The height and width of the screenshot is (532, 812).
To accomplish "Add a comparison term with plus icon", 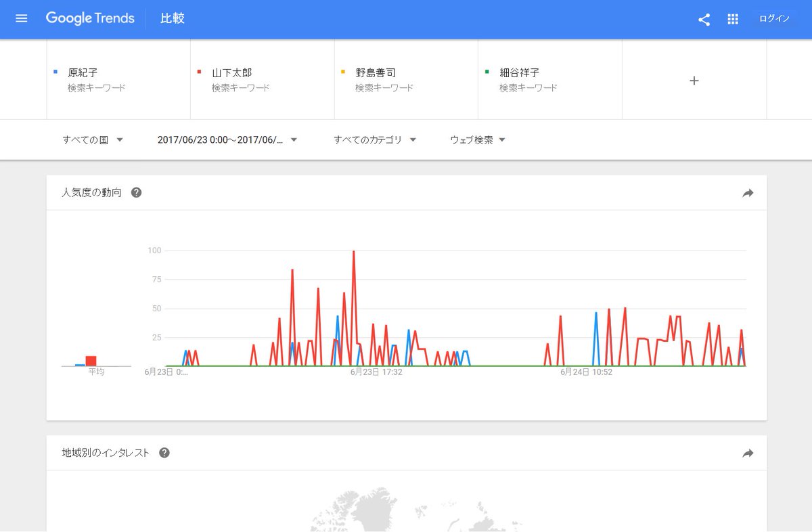I will 694,81.
